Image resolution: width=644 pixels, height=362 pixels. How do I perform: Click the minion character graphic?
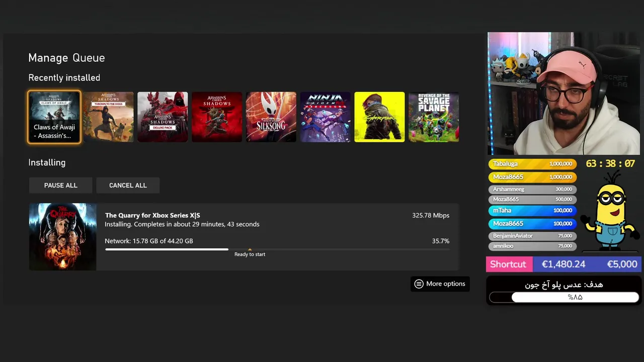pos(610,211)
